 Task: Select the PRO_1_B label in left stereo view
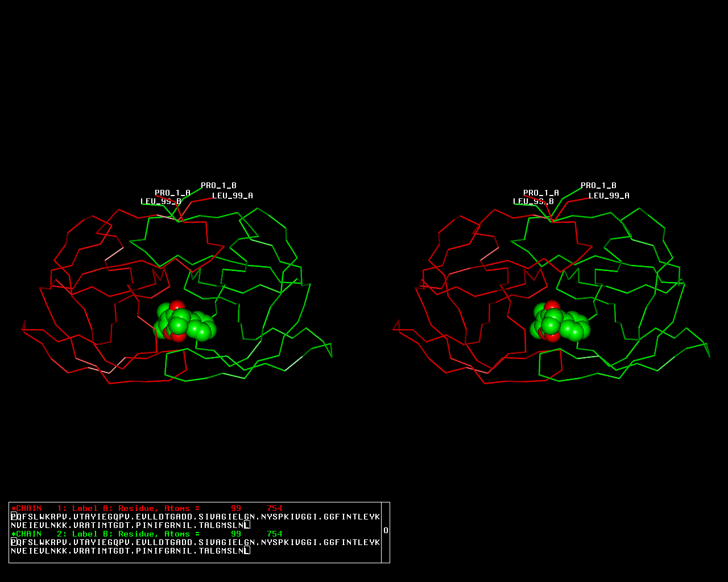coord(218,186)
